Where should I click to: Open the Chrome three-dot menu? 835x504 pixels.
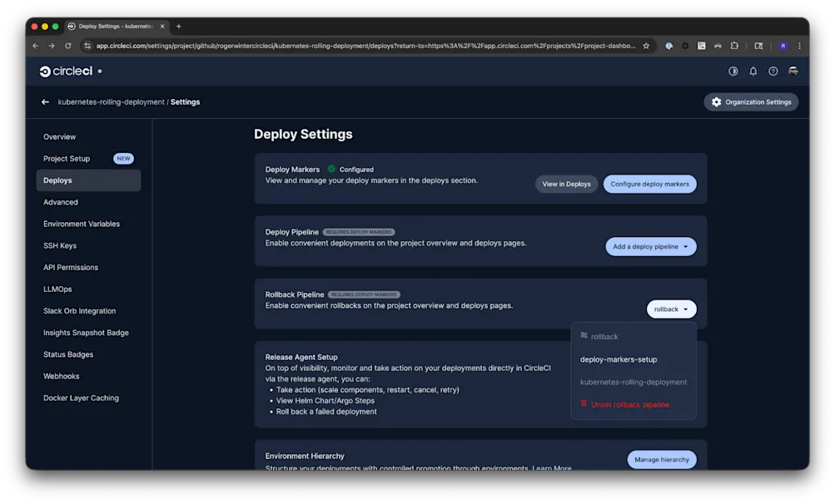[798, 46]
